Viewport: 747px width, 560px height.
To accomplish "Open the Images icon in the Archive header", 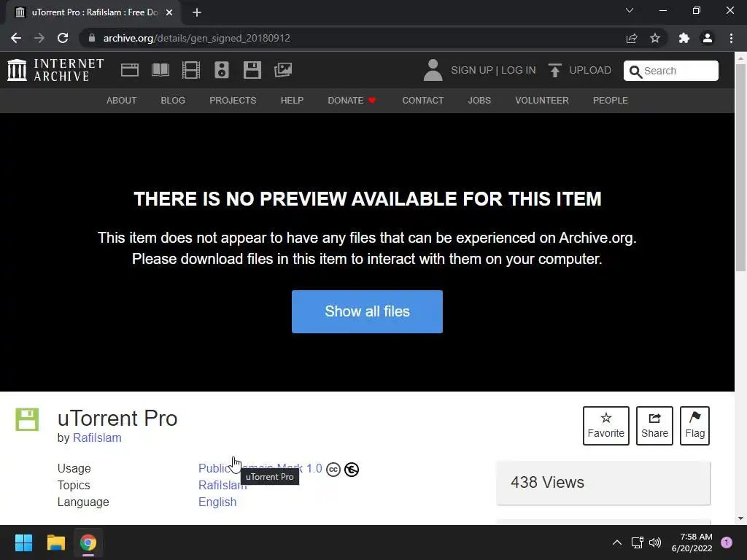I will point(283,70).
